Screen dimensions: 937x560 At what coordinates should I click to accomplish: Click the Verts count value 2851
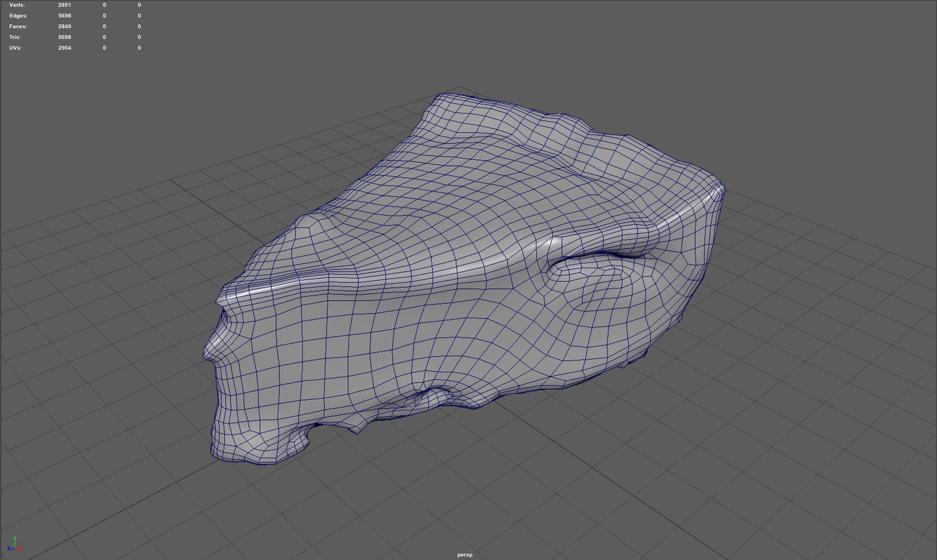point(64,5)
